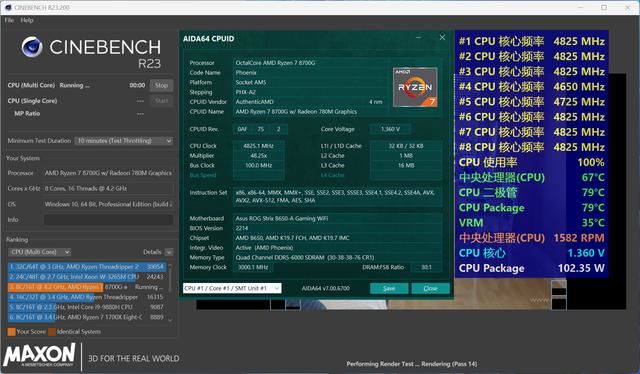The image size is (640, 374).
Task: Expand the Minimum Test Duration dropdown
Action: 123,141
